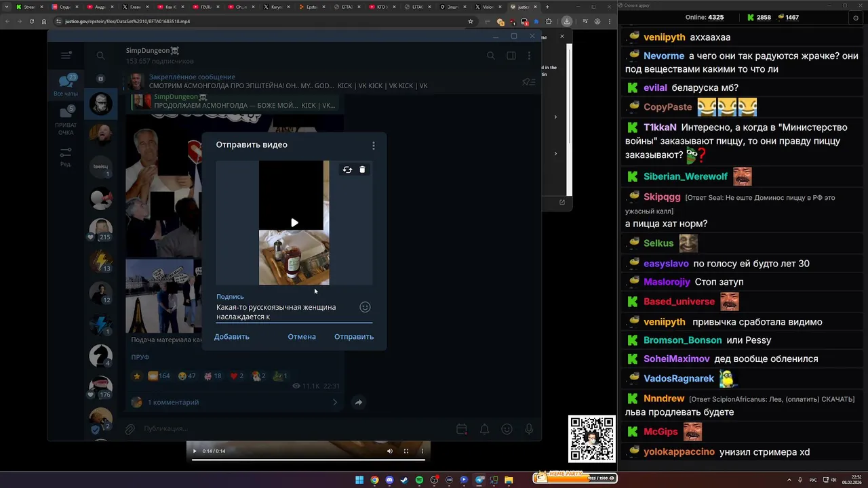Open a new Chrome tab
This screenshot has width=868, height=488.
coord(547,7)
